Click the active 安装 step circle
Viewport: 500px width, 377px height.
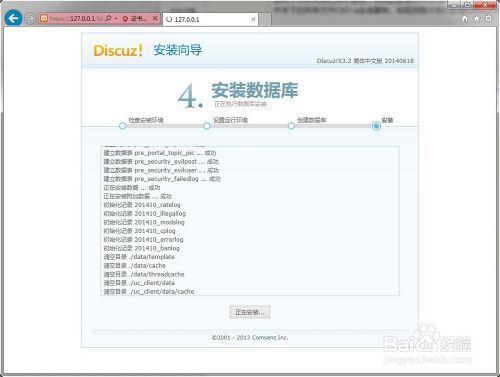tap(376, 126)
